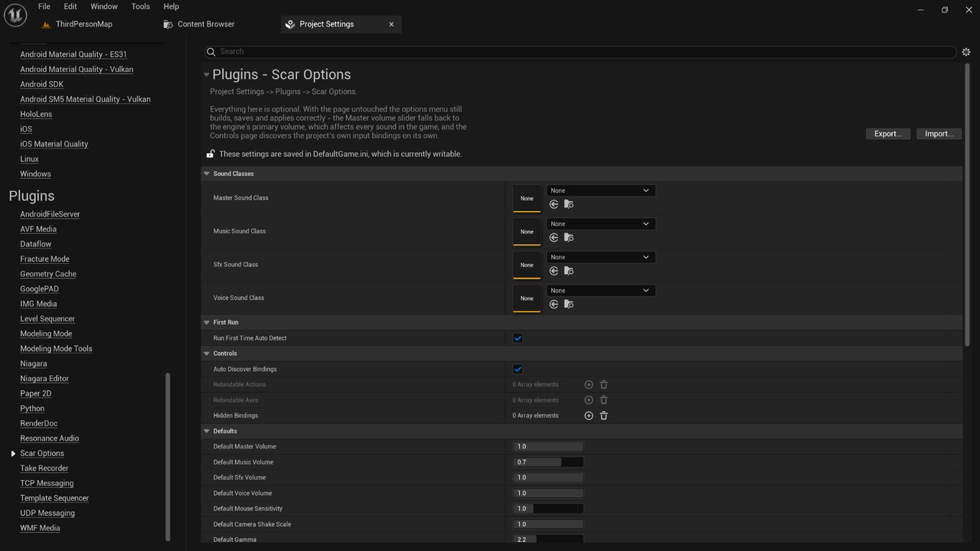This screenshot has width=980, height=551.
Task: Click the lock icon beside DefaultGame.ini note
Action: click(x=211, y=154)
